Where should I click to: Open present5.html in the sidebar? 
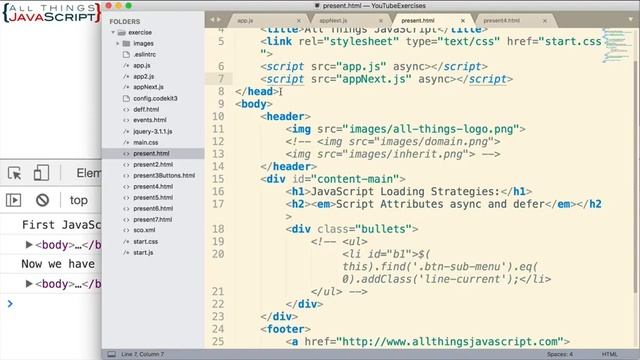[153, 198]
